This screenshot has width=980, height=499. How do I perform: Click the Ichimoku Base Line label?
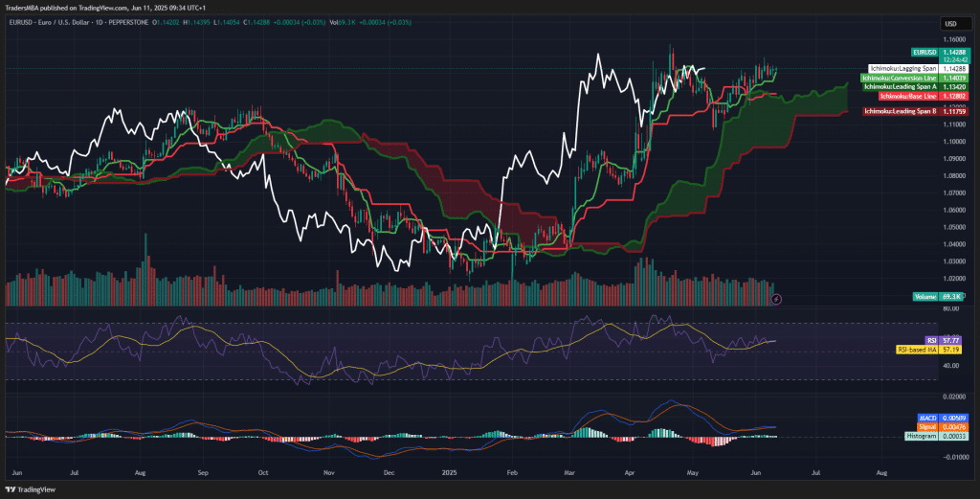pyautogui.click(x=906, y=96)
